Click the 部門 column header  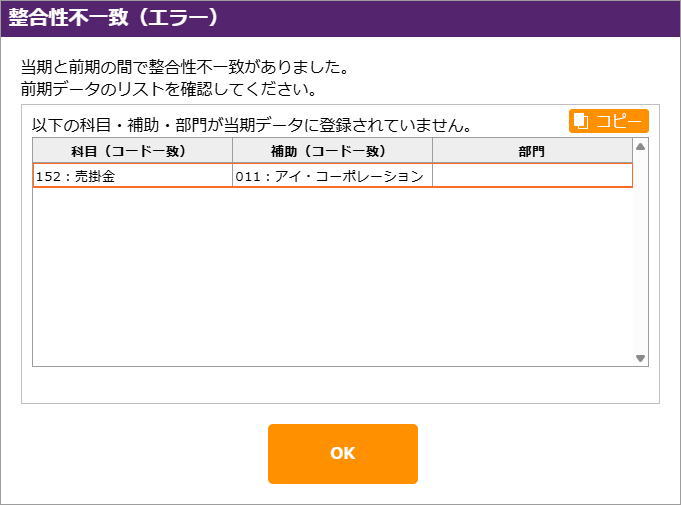click(532, 151)
